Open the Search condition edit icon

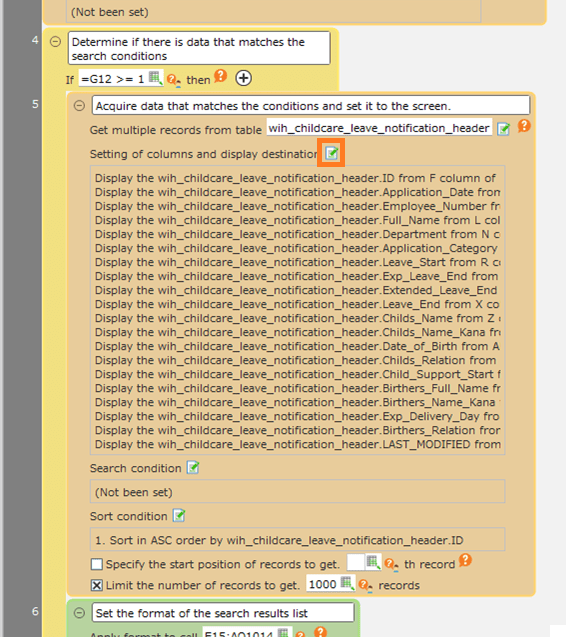[193, 467]
